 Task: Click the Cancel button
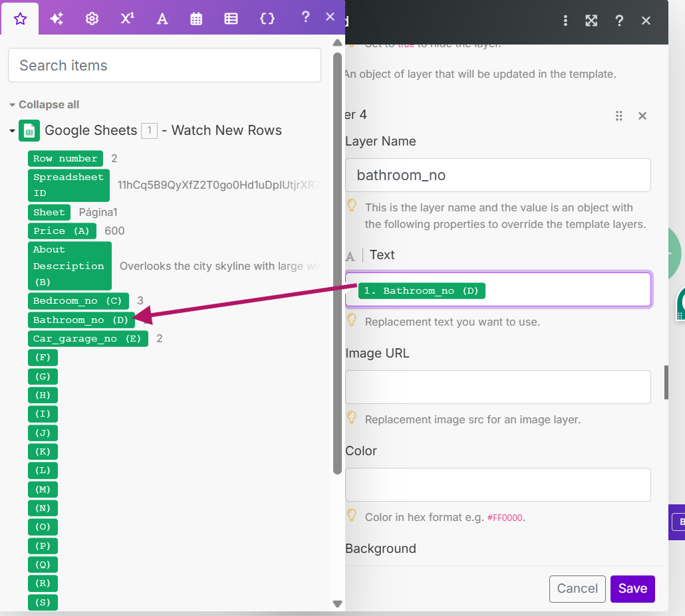(577, 589)
